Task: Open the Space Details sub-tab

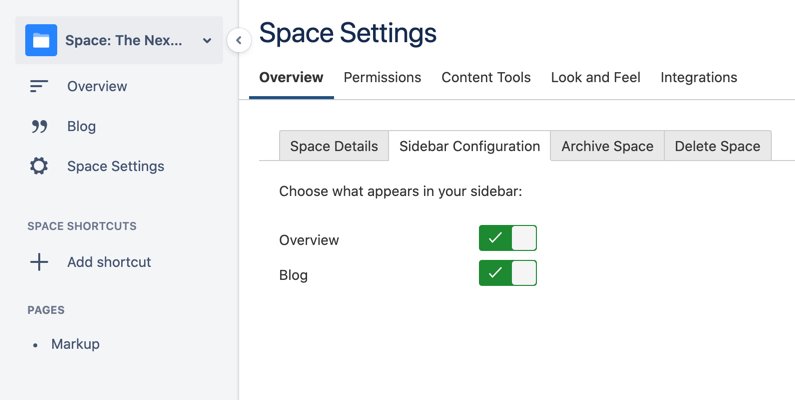Action: pyautogui.click(x=334, y=146)
